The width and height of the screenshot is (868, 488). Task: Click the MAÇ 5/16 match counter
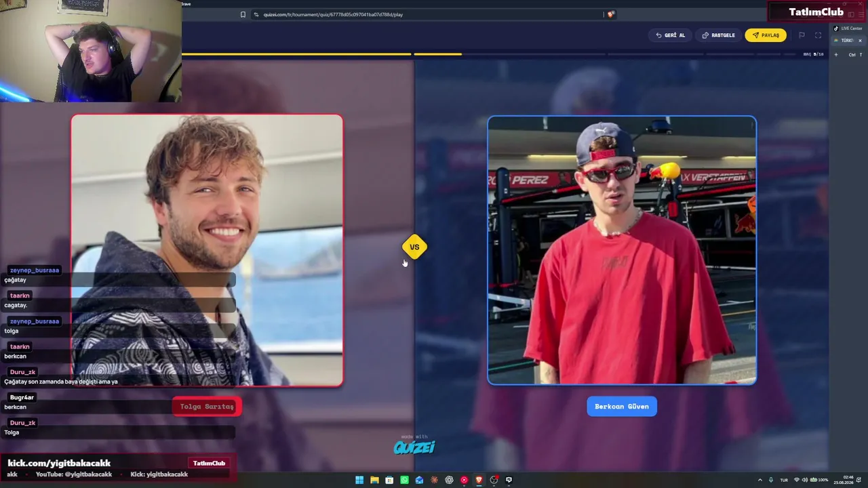tap(814, 54)
